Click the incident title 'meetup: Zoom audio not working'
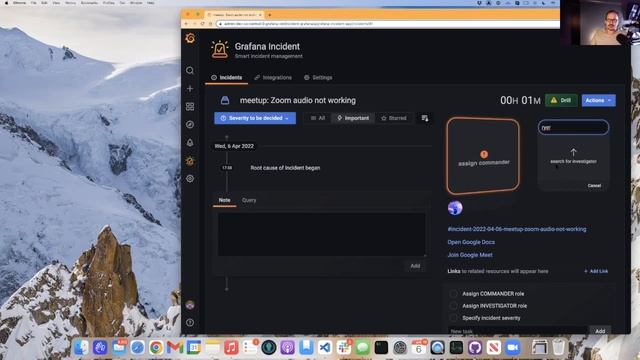The image size is (640, 360). [x=298, y=100]
